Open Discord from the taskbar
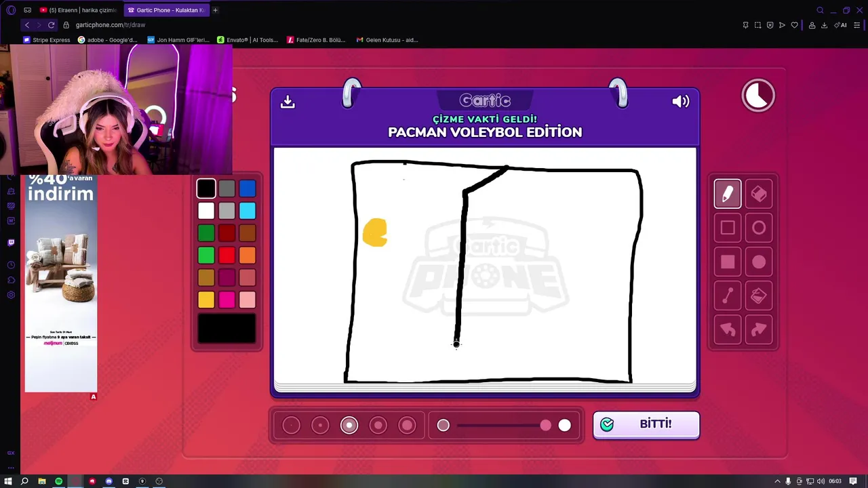 tap(108, 481)
